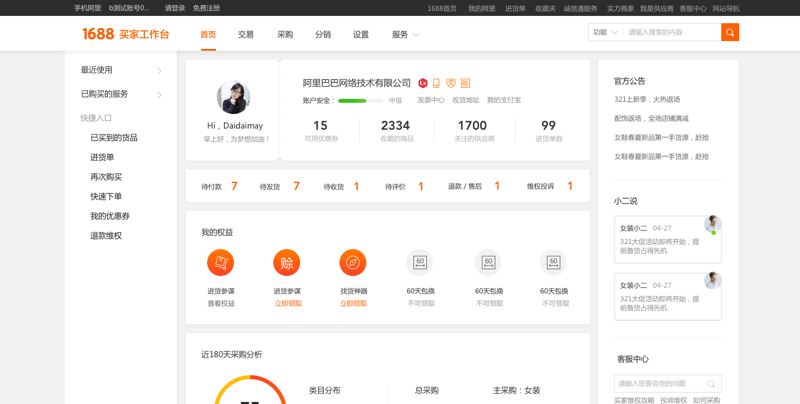
Task: Click 立即领取 under 找货神器
Action: click(354, 304)
